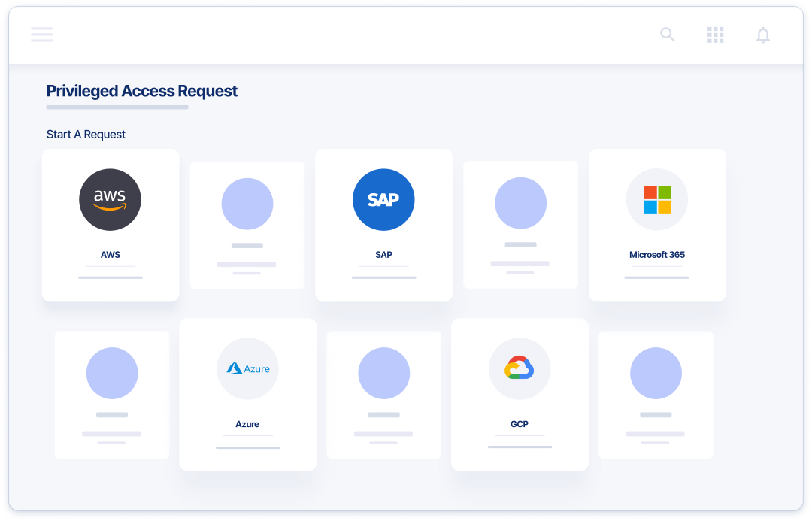
Task: Click the GCP text label
Action: pyautogui.click(x=520, y=424)
